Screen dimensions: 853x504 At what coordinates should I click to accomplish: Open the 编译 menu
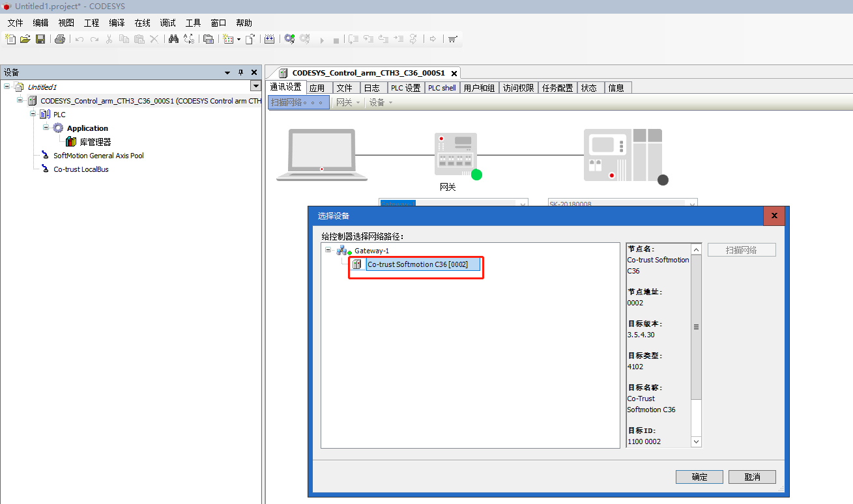[x=117, y=23]
